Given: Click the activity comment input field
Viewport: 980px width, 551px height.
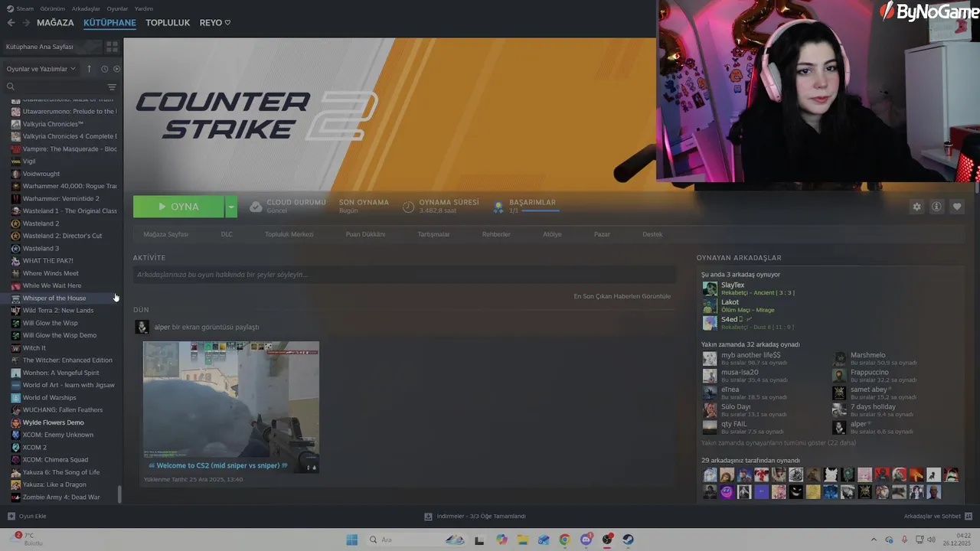Looking at the screenshot, I should [404, 275].
